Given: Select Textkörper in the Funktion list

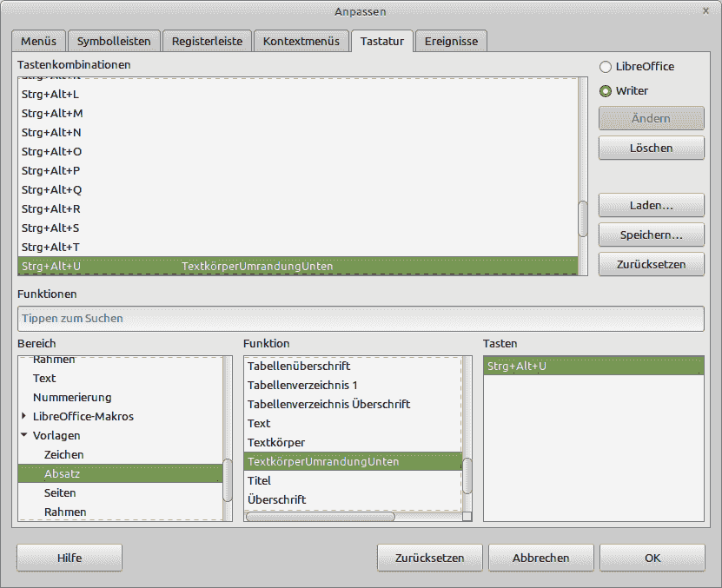Looking at the screenshot, I should [x=276, y=443].
